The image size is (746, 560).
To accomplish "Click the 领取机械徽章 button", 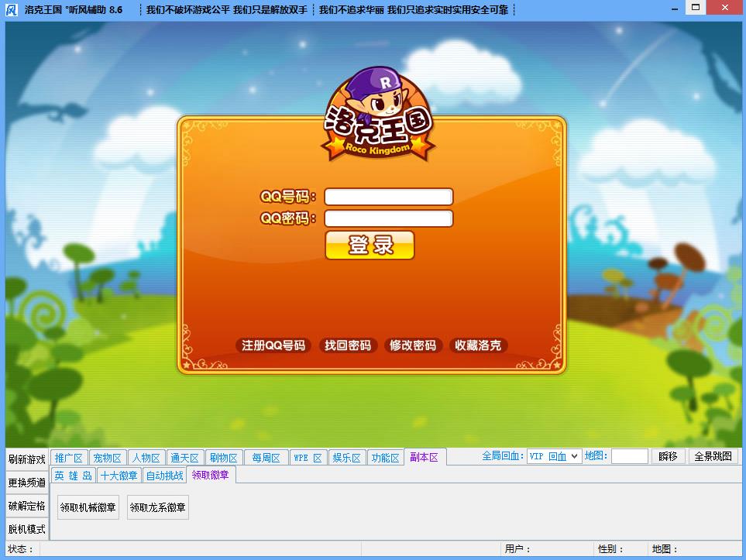I will click(88, 507).
